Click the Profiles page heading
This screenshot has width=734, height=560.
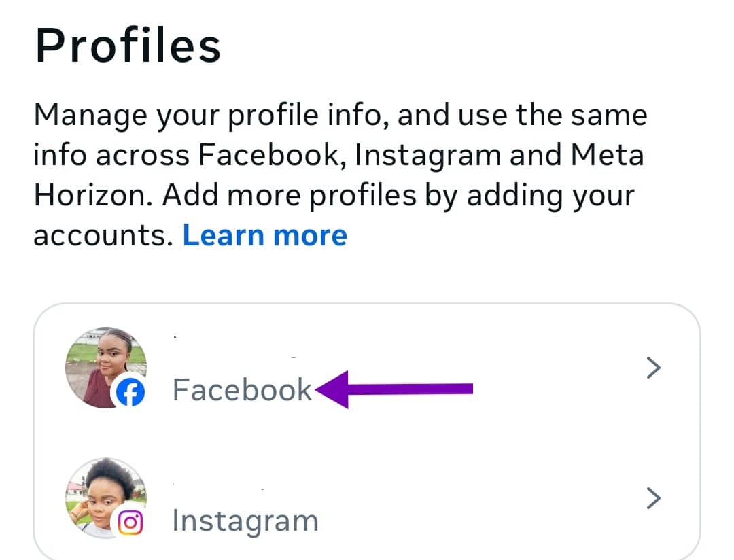(x=128, y=46)
